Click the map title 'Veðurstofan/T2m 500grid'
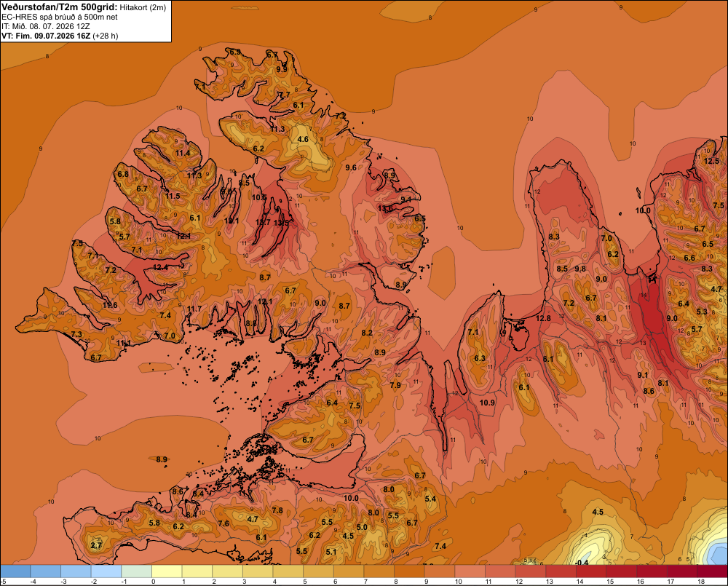 pyautogui.click(x=59, y=7)
